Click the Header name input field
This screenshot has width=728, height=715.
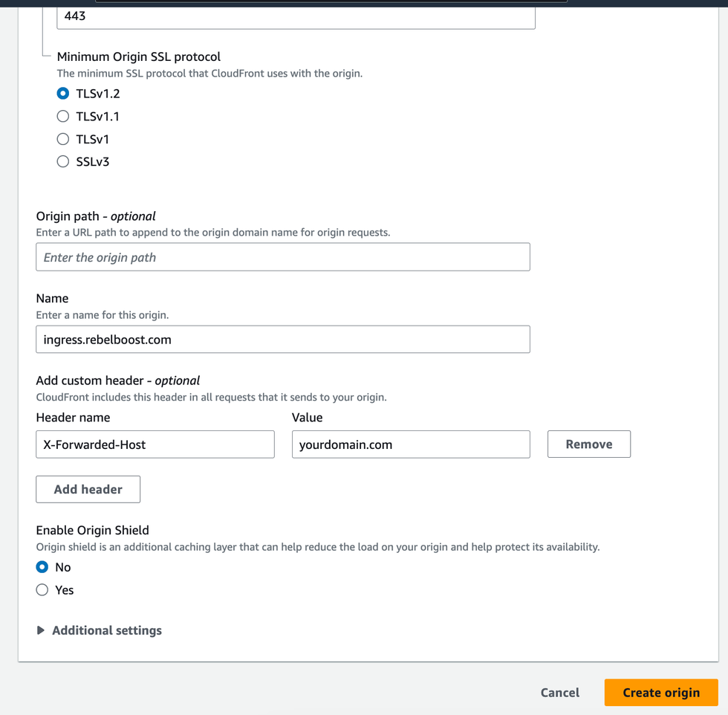coord(155,444)
